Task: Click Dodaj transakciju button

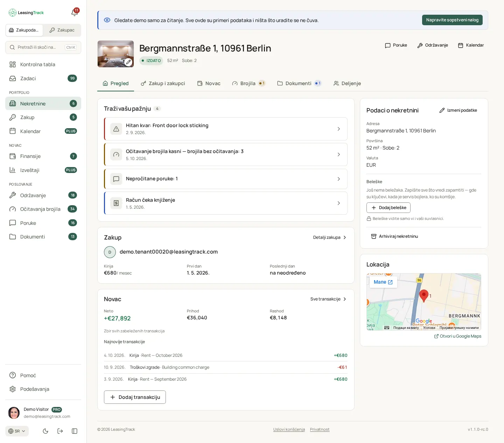Action: [135, 397]
